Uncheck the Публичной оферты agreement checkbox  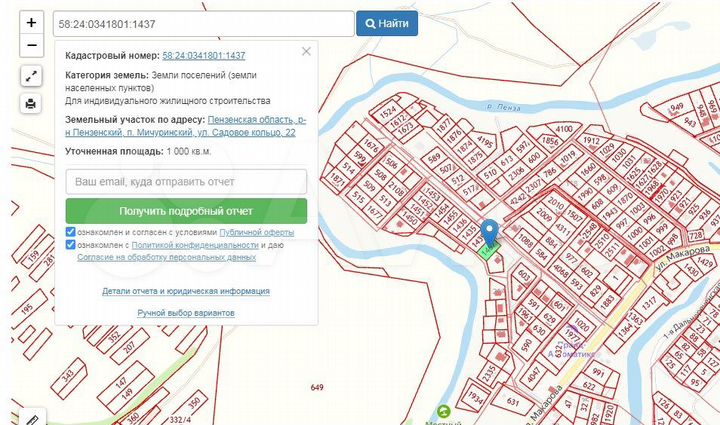[x=70, y=231]
